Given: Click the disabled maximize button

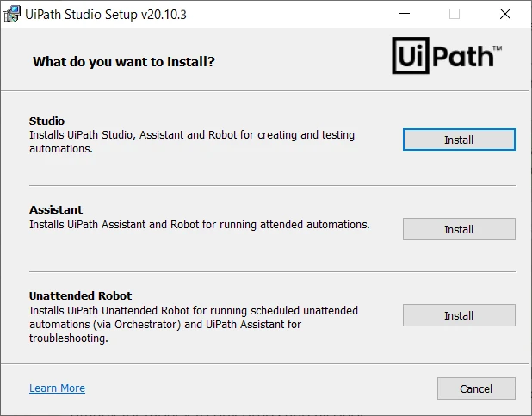Looking at the screenshot, I should tap(455, 14).
